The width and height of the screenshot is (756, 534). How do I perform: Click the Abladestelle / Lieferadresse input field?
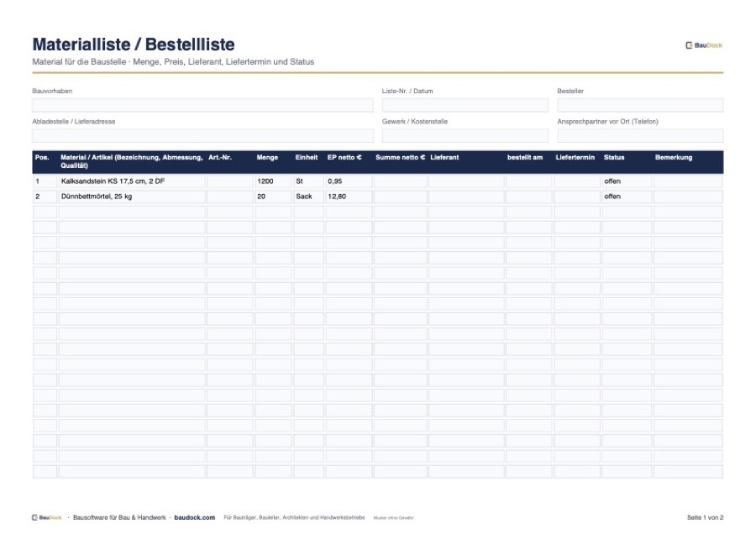click(x=202, y=135)
